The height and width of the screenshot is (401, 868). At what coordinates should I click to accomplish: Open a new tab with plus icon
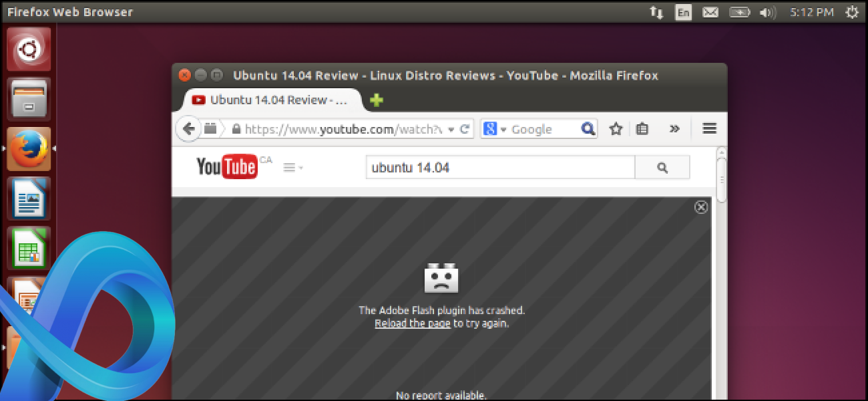pyautogui.click(x=377, y=100)
